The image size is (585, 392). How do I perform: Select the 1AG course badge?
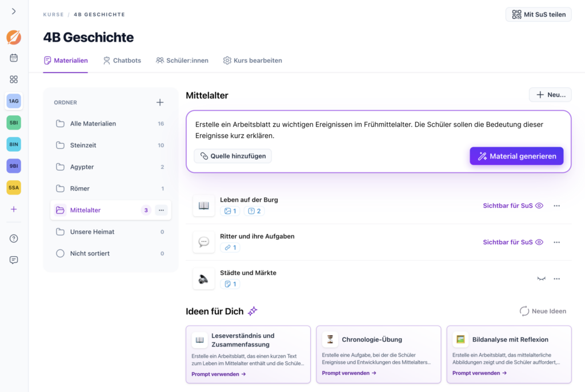coord(14,101)
